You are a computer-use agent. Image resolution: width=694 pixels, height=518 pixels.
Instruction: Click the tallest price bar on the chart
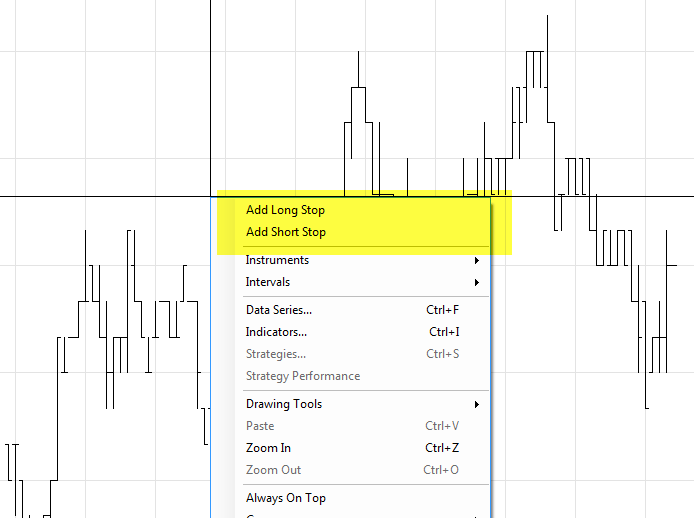pyautogui.click(x=547, y=60)
